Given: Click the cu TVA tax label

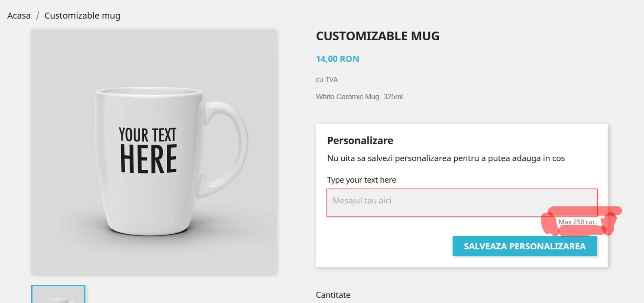Looking at the screenshot, I should 327,80.
